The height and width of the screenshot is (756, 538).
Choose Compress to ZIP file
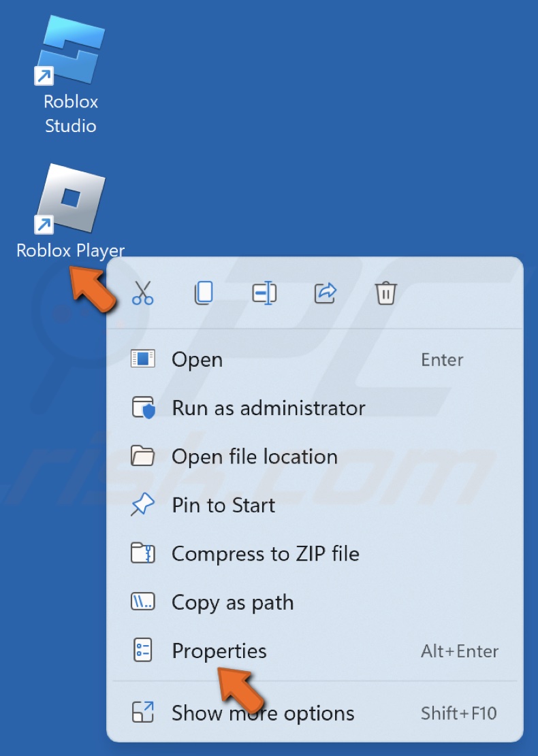pyautogui.click(x=315, y=553)
